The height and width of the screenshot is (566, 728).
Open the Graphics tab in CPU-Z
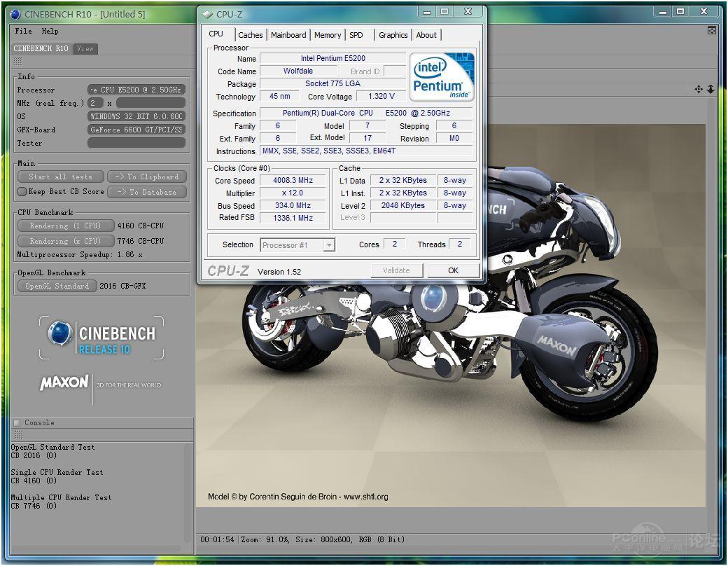point(393,35)
